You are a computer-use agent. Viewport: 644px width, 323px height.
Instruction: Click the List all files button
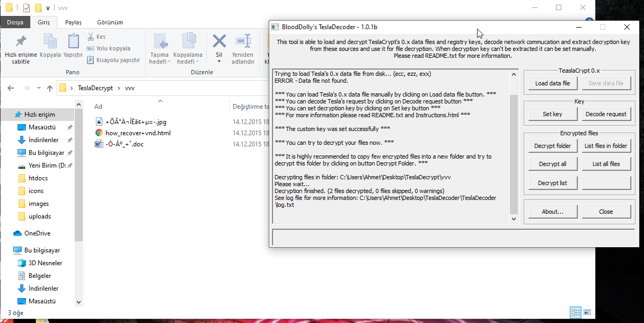pos(606,164)
